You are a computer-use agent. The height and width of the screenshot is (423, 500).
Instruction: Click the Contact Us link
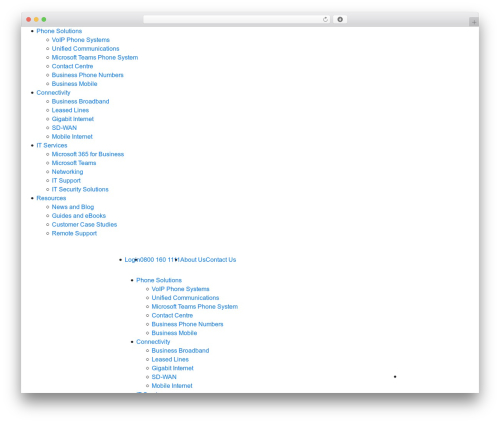221,260
